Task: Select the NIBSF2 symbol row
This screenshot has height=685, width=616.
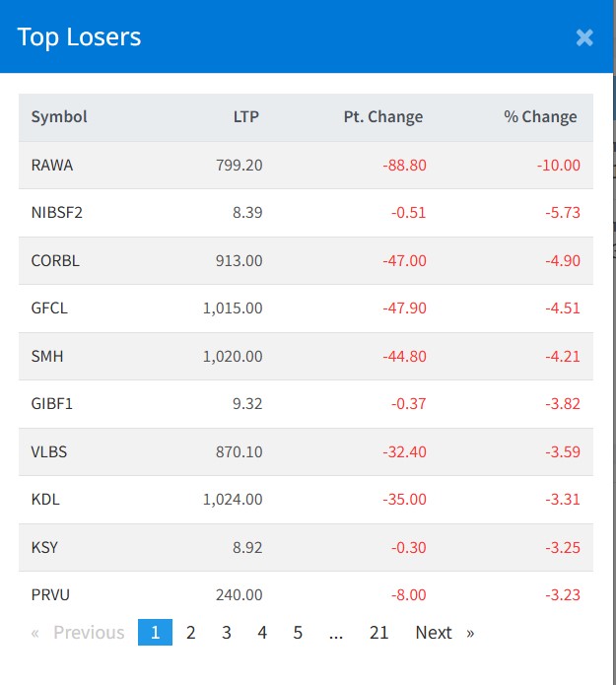Action: click(57, 213)
